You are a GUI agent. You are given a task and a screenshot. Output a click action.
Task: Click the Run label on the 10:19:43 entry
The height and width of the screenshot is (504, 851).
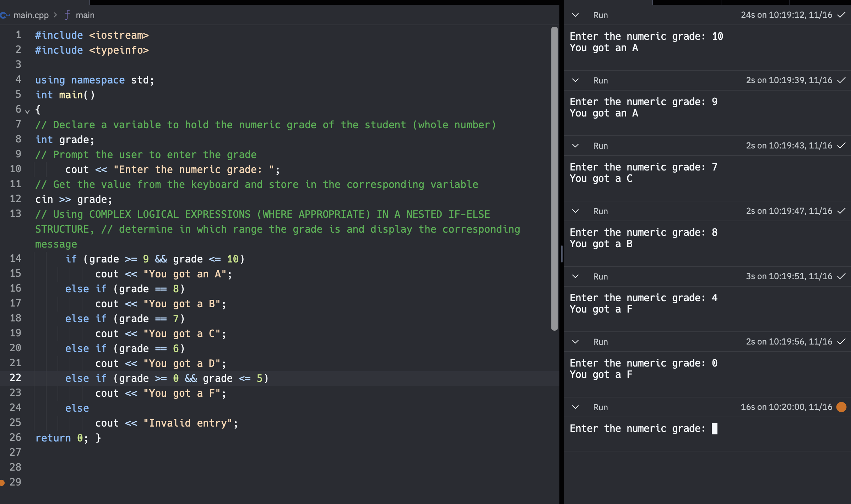click(600, 146)
